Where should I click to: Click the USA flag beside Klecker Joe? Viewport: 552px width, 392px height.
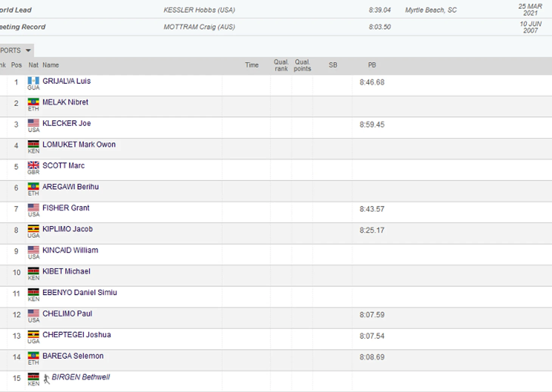[33, 123]
